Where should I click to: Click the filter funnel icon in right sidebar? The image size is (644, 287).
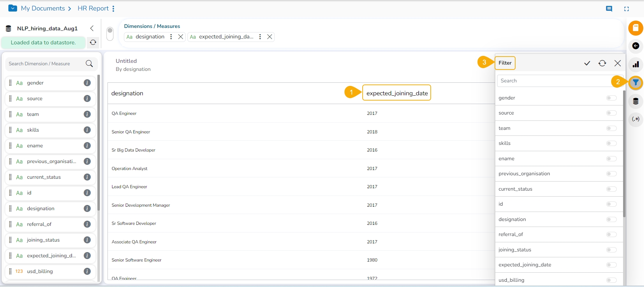[636, 83]
